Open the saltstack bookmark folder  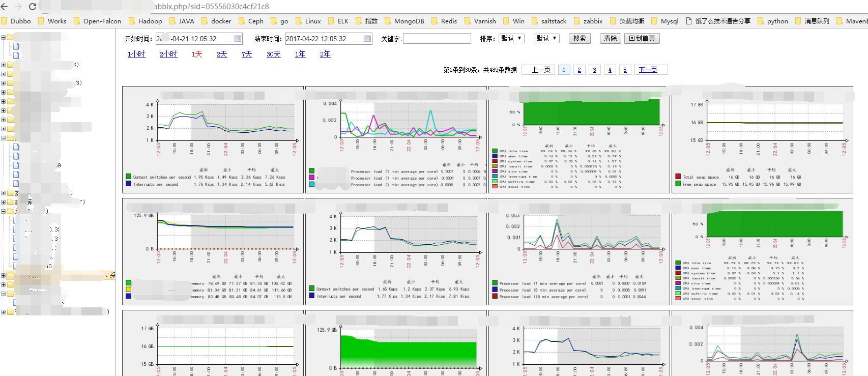click(549, 21)
